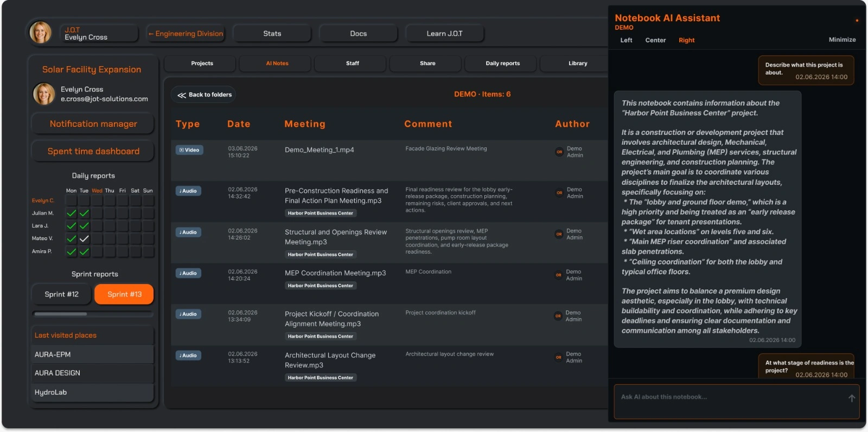Click 'Describe what this project is about' message
This screenshot has width=868, height=432.
tap(806, 70)
